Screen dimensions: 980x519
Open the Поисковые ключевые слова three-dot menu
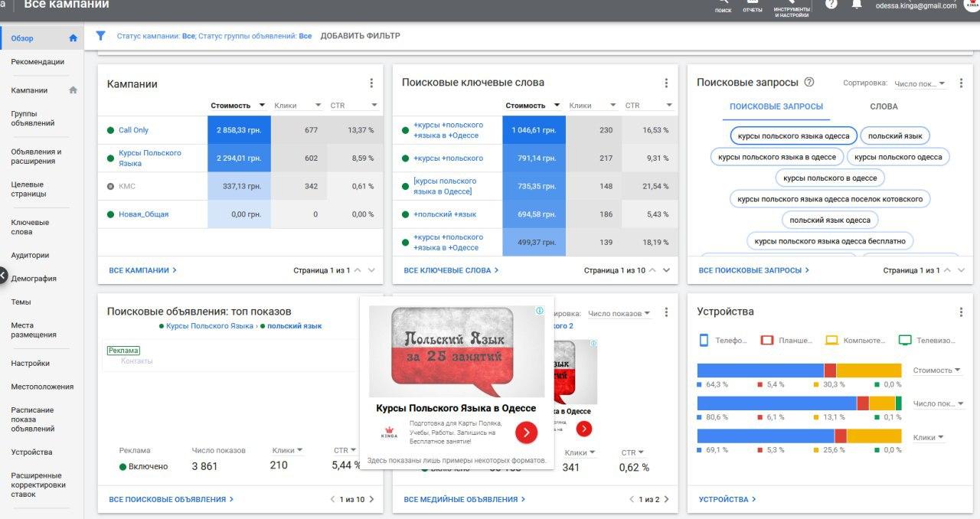coord(666,83)
